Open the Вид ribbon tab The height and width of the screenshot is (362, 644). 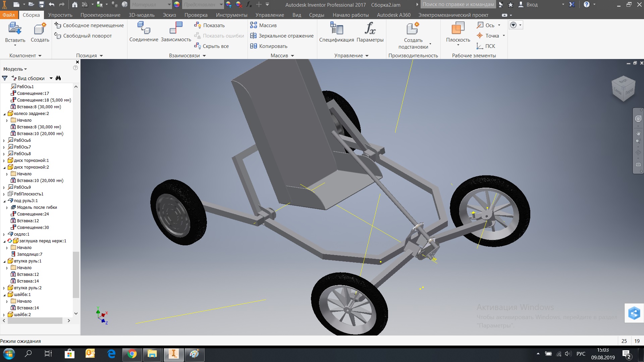[x=297, y=15]
